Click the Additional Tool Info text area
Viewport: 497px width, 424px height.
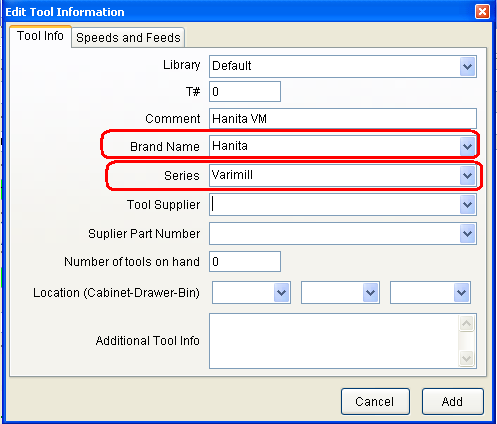pos(334,341)
